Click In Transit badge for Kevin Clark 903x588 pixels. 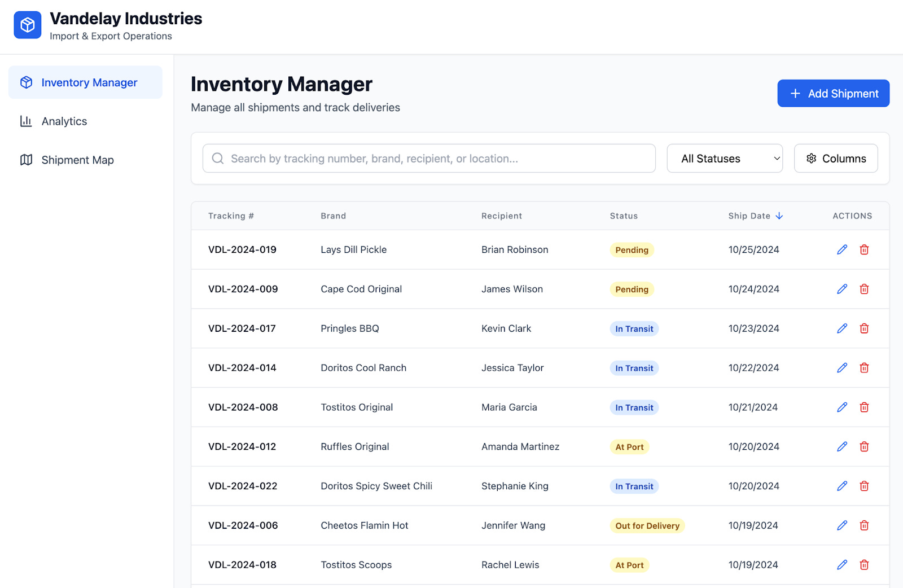point(634,329)
